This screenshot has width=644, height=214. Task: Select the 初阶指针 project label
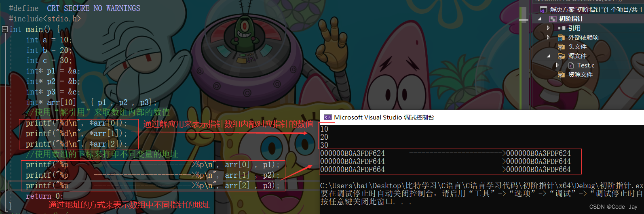571,19
